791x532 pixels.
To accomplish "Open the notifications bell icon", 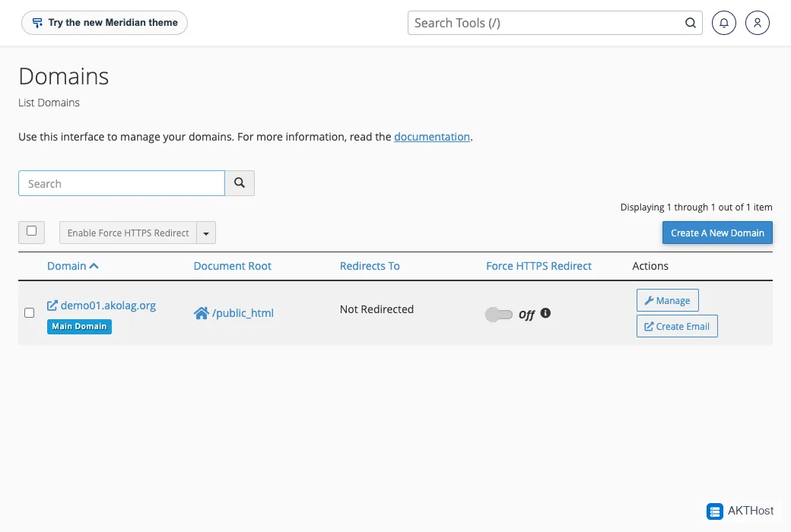I will pos(723,23).
